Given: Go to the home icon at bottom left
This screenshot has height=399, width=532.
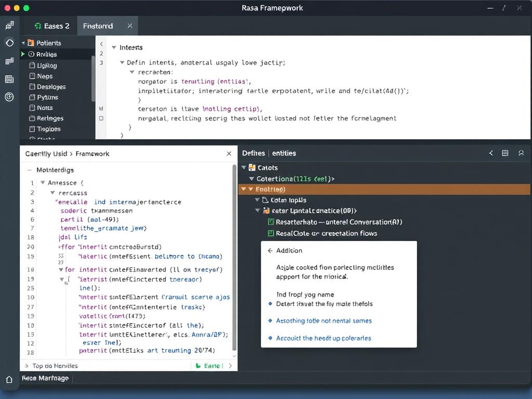Looking at the screenshot, I should point(9,379).
